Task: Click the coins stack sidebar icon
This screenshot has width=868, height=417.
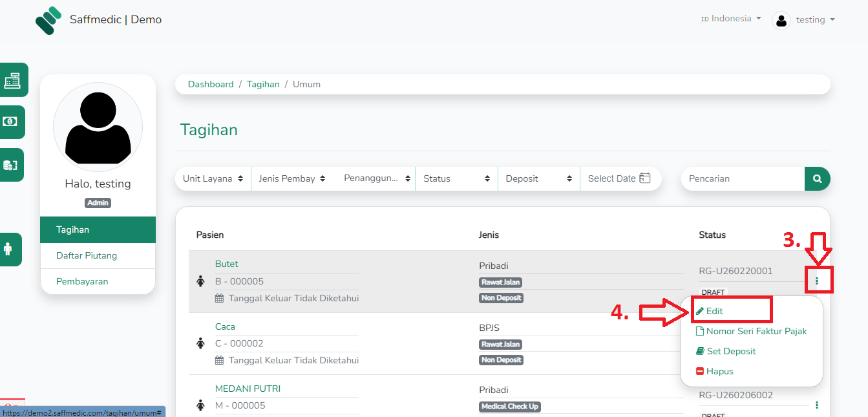Action: coord(11,165)
